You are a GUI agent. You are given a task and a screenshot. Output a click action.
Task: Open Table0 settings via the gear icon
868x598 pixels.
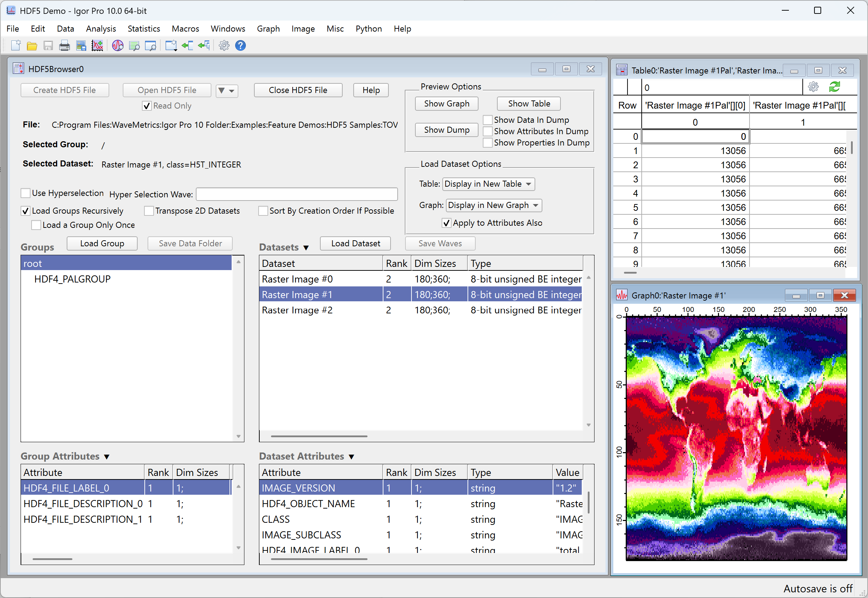[x=813, y=87]
